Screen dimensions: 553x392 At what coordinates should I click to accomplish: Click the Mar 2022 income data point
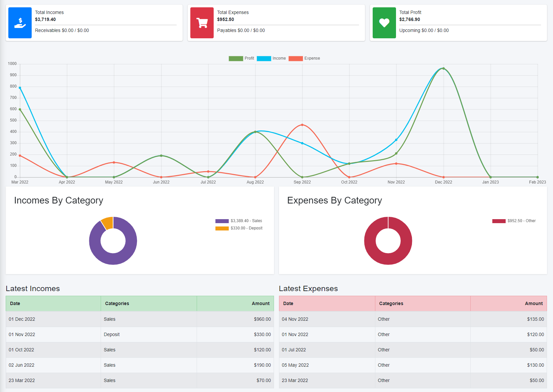(x=20, y=88)
